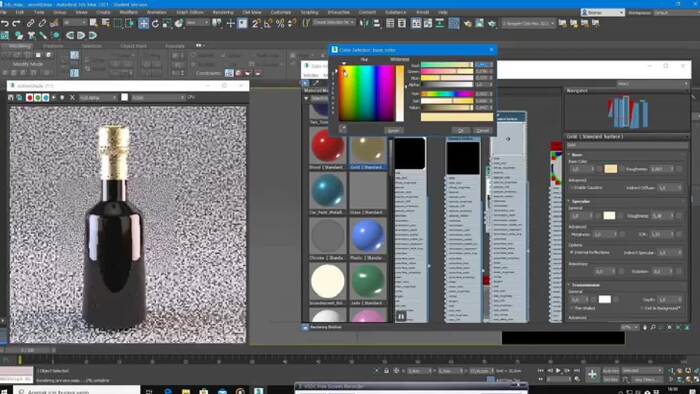This screenshot has width=700, height=394.
Task: Open the Create Selection Set dropdown
Action: [334, 22]
